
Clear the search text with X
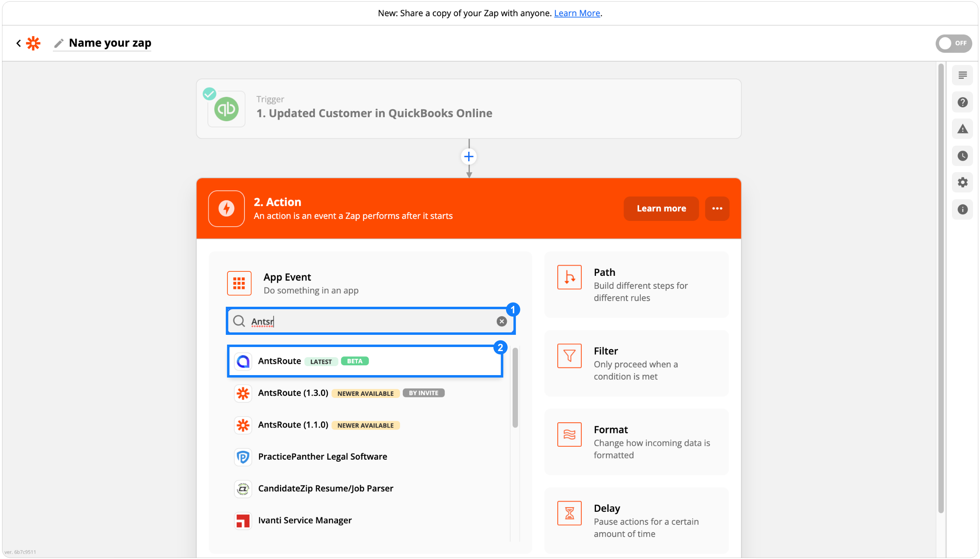[502, 321]
